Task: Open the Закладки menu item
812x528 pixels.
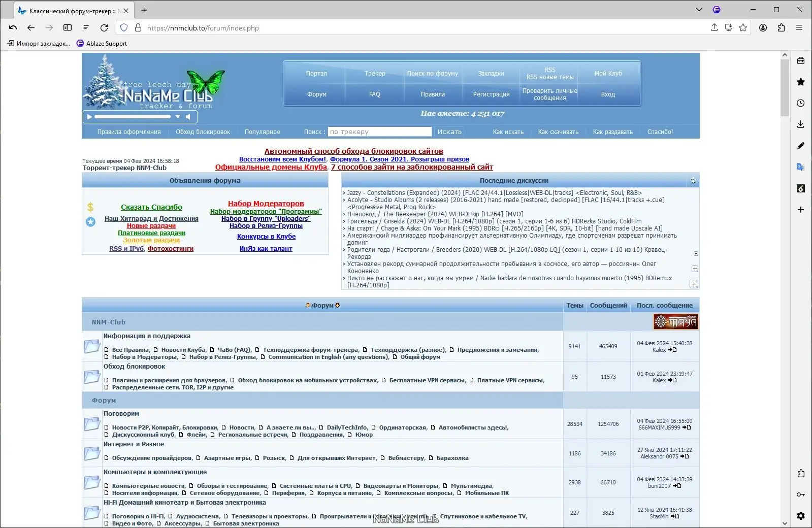Action: coord(491,74)
